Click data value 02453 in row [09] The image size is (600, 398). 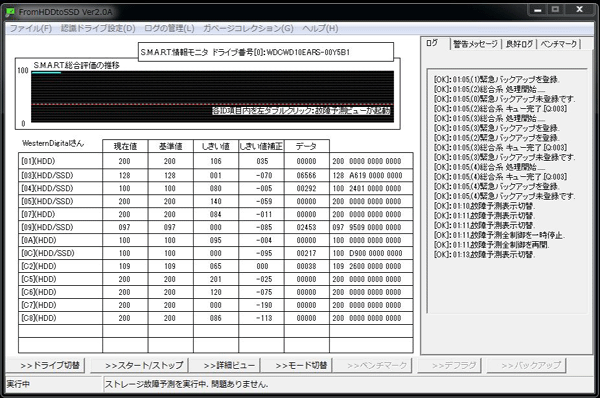click(307, 227)
